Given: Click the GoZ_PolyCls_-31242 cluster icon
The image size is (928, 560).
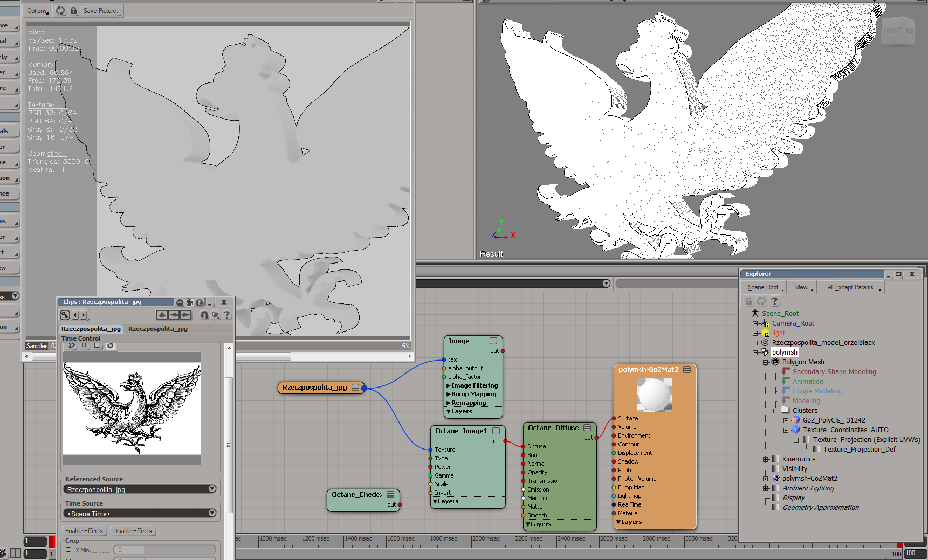Looking at the screenshot, I should click(796, 420).
